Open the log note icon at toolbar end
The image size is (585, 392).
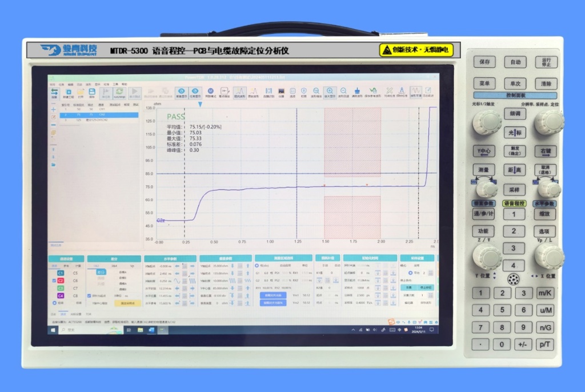pos(428,92)
